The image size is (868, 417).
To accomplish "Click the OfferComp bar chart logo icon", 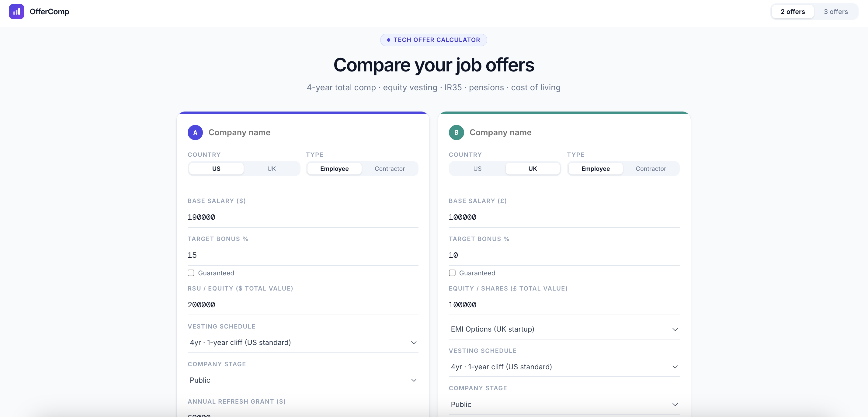I will [16, 12].
